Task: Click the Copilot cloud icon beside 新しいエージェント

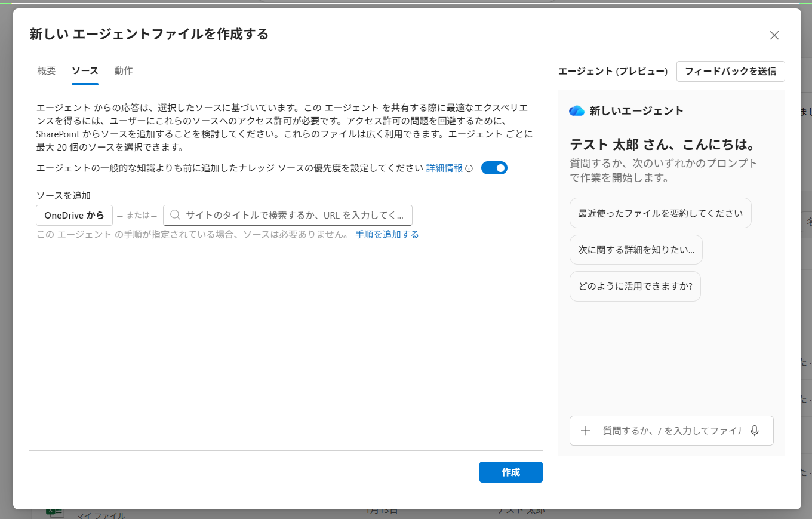Action: pos(577,110)
